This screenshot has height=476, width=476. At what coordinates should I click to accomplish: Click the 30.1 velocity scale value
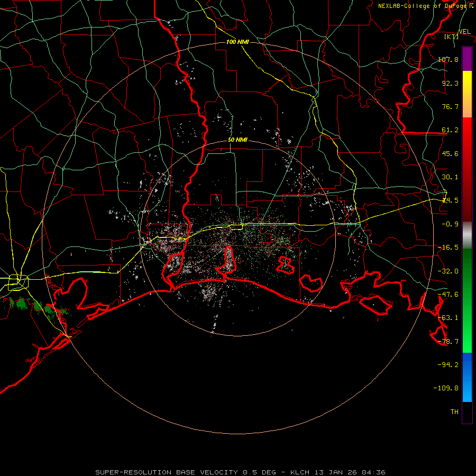pos(450,177)
